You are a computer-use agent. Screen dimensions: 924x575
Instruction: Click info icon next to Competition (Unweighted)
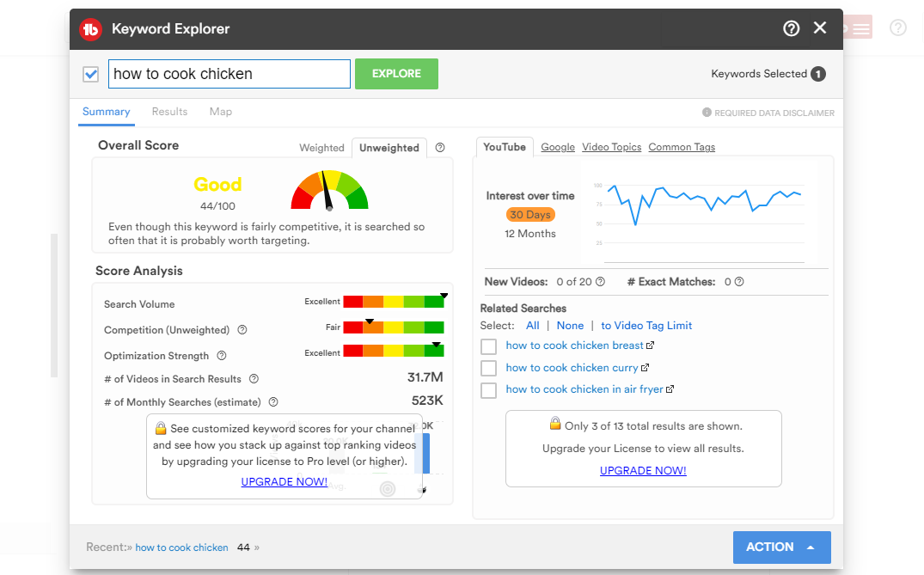[x=242, y=330]
